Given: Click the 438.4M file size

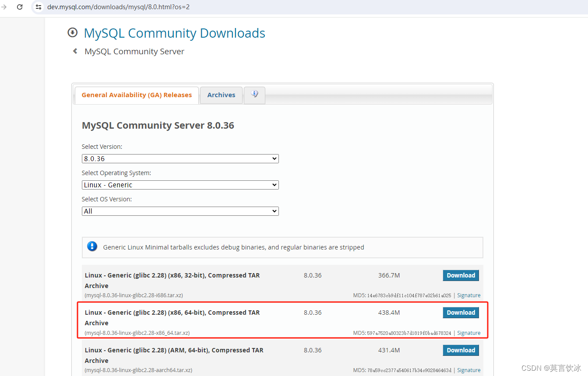Looking at the screenshot, I should click(x=389, y=313).
